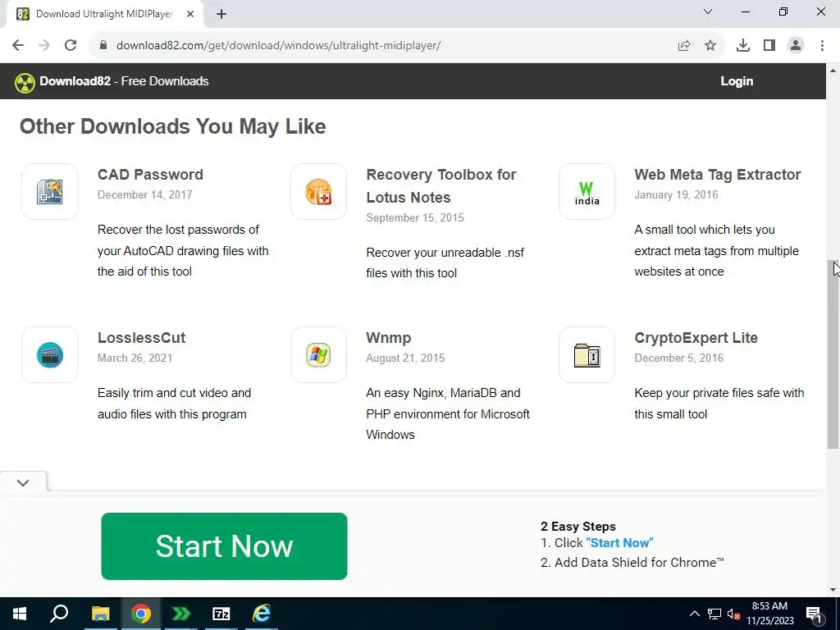Open Chrome three-dot menu
The height and width of the screenshot is (630, 840).
[822, 46]
